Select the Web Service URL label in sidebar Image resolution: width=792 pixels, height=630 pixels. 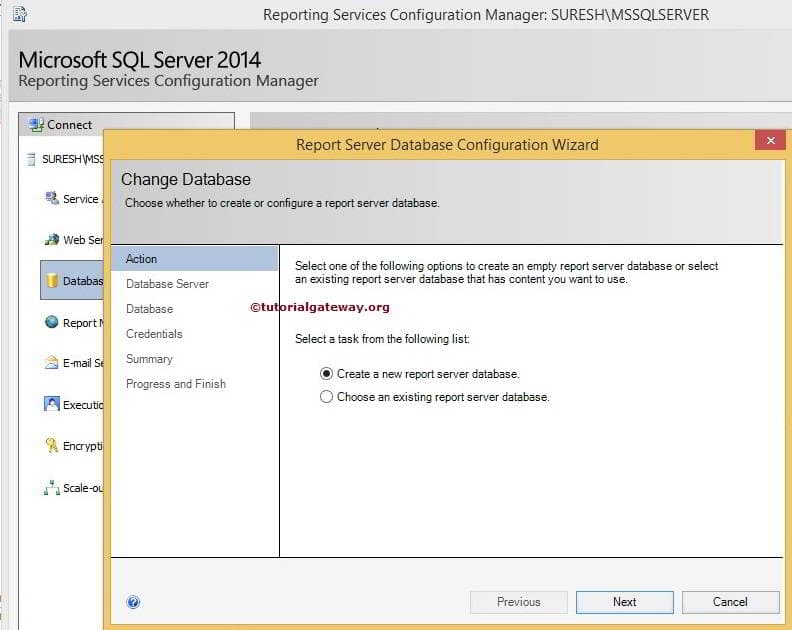[x=83, y=240]
